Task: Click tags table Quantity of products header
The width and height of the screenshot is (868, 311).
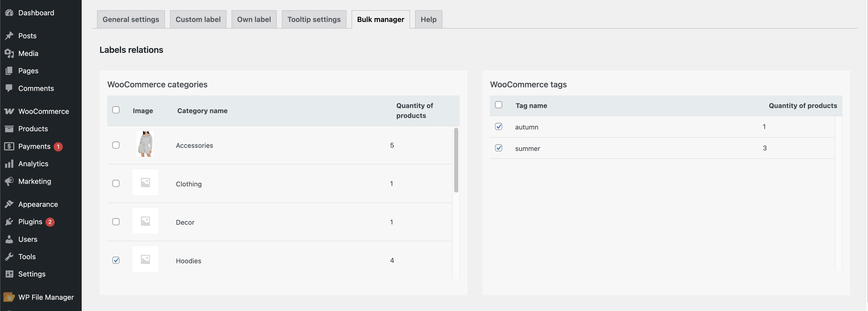Action: click(803, 105)
